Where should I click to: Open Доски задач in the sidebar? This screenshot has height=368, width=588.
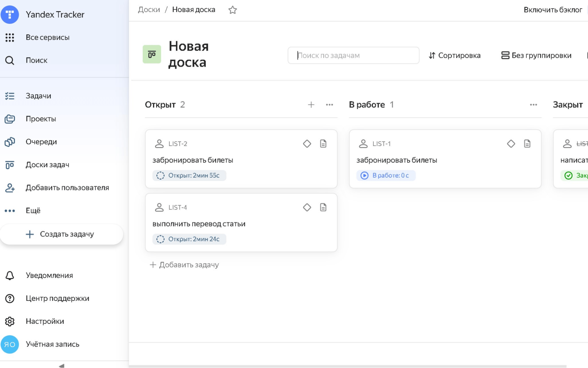click(x=47, y=165)
